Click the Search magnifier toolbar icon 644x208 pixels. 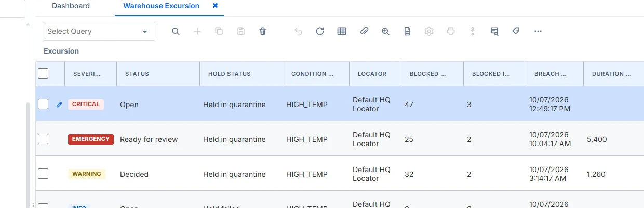pyautogui.click(x=176, y=31)
